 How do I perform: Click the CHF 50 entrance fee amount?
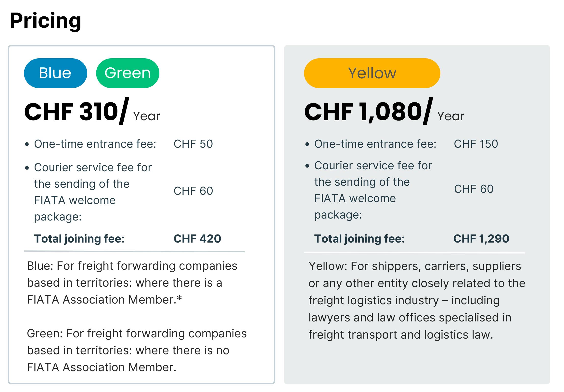click(193, 144)
